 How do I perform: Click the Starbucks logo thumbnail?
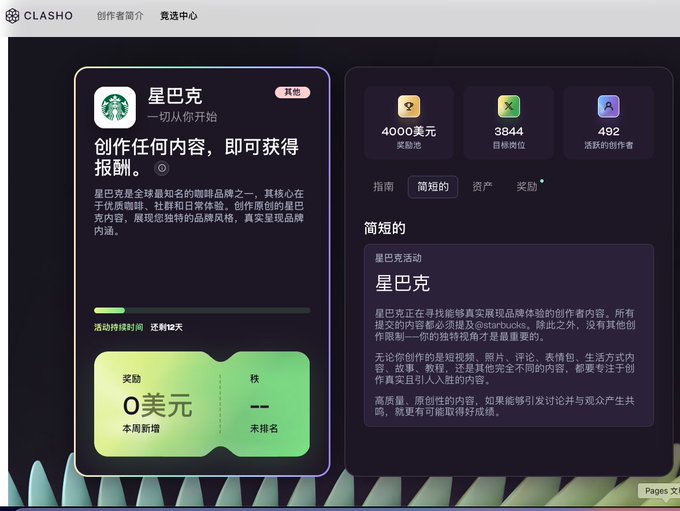click(115, 107)
